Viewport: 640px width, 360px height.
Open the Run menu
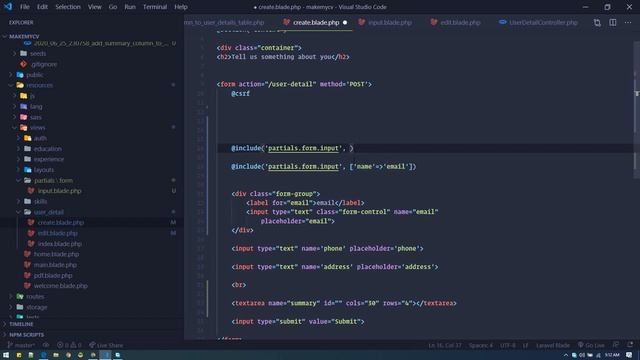(x=130, y=7)
